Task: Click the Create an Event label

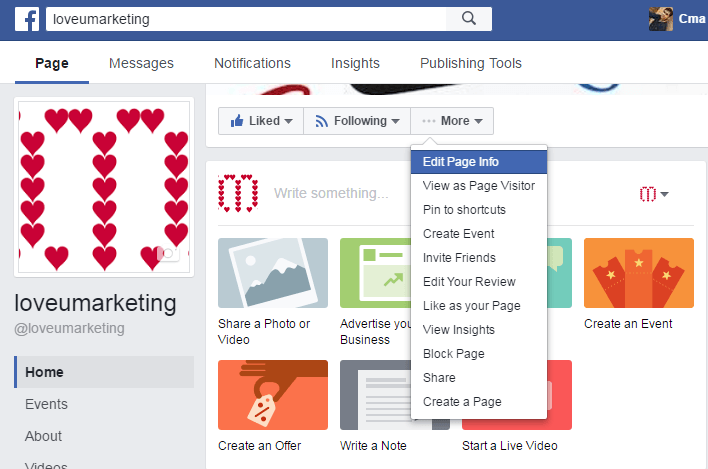Action: pos(628,324)
